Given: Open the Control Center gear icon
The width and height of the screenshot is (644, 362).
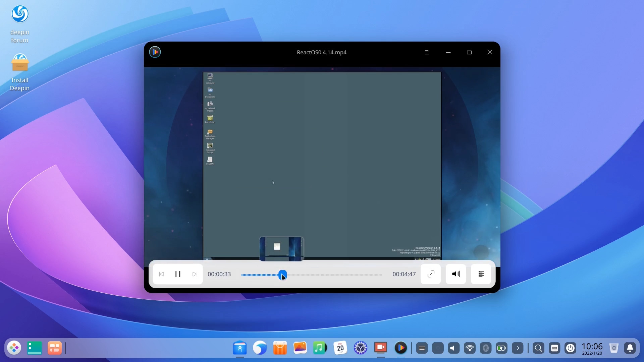Looking at the screenshot, I should click(361, 348).
